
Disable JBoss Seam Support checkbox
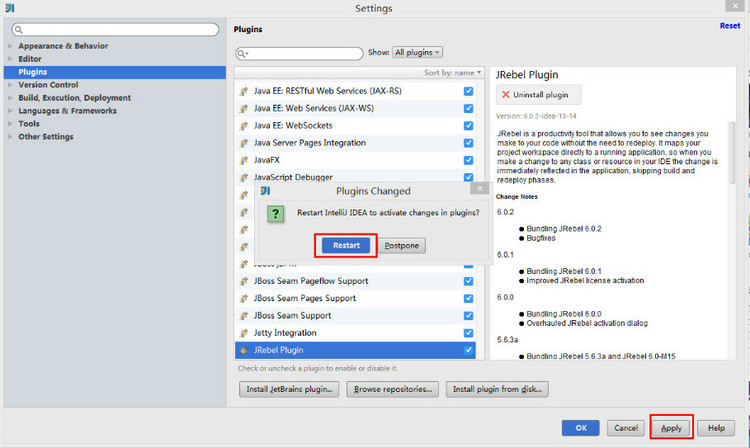[x=468, y=315]
